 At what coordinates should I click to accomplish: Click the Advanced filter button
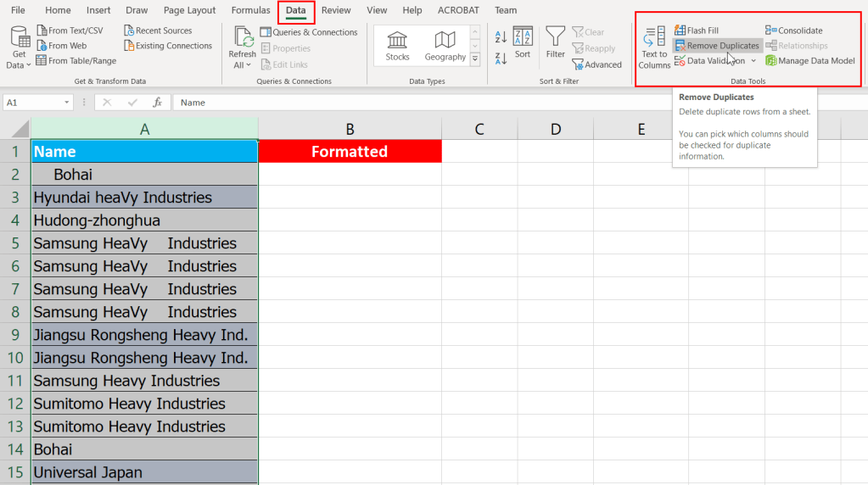597,64
